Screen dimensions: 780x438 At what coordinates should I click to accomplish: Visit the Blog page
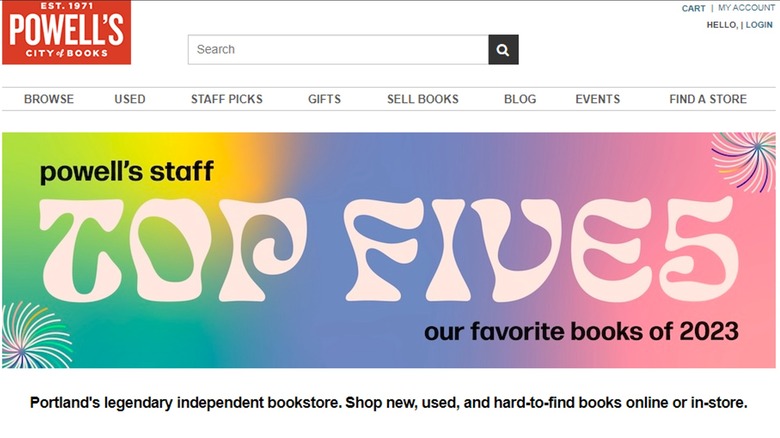pos(520,99)
